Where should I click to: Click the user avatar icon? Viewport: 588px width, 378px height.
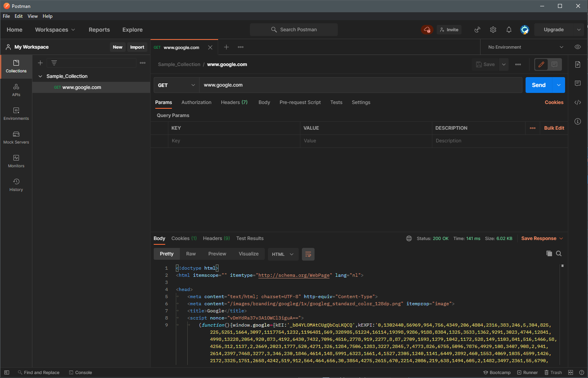pos(525,30)
